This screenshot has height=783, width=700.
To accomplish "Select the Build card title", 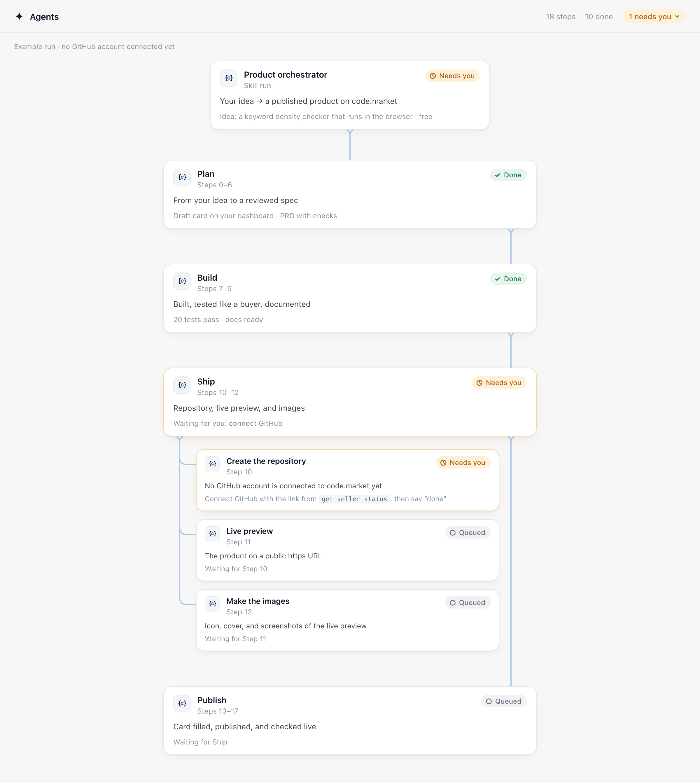I will 207,278.
